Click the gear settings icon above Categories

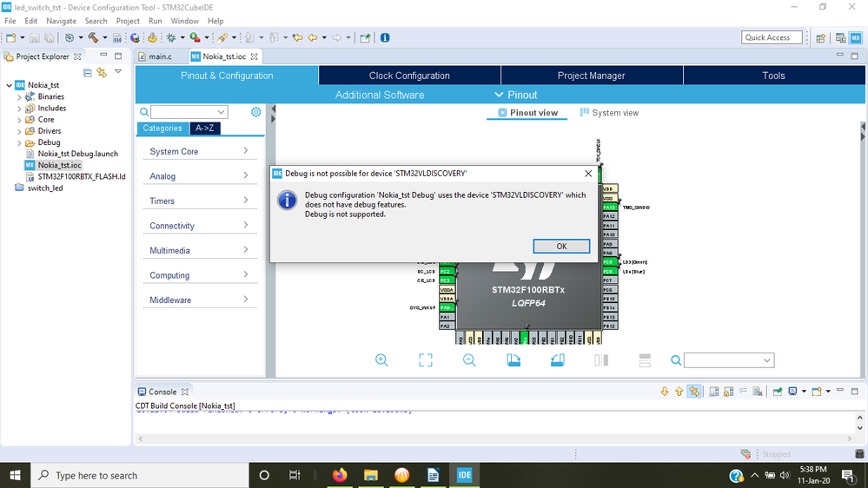255,112
